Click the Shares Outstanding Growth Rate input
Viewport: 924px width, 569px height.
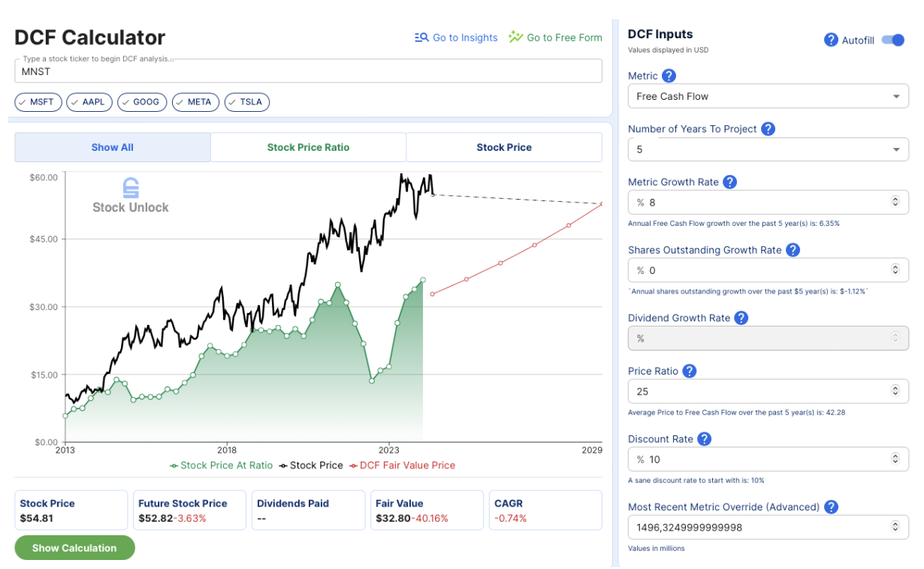(x=768, y=270)
